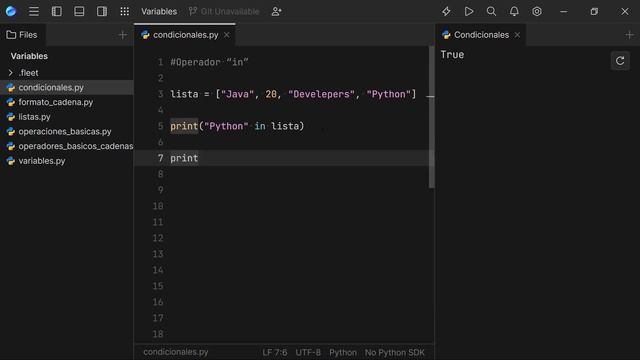Click the True output text
This screenshot has width=640, height=360.
(x=452, y=55)
